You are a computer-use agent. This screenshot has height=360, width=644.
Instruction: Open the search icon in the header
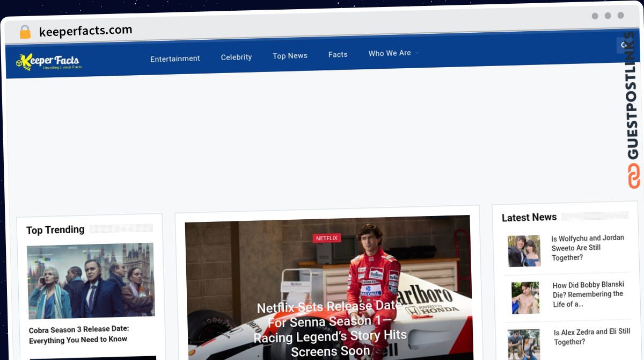(623, 45)
